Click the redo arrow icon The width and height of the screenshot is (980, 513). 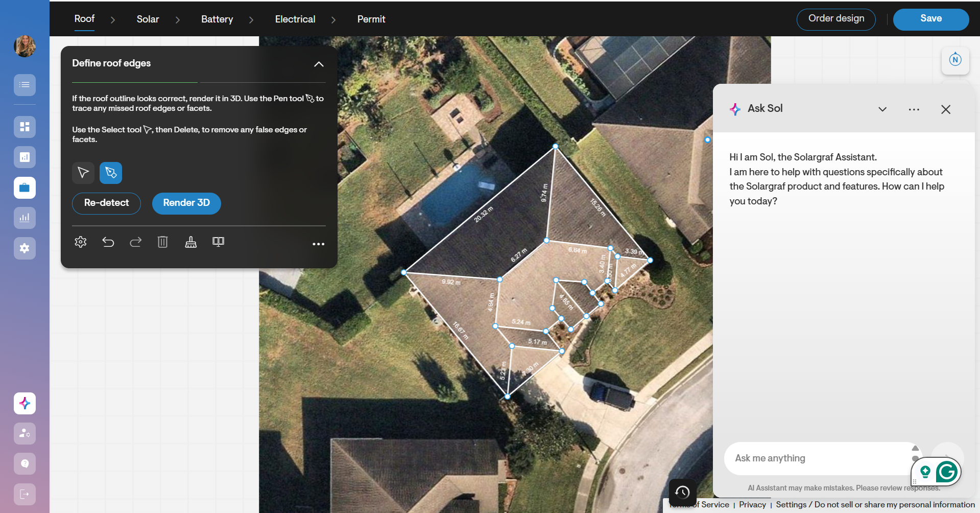click(135, 242)
